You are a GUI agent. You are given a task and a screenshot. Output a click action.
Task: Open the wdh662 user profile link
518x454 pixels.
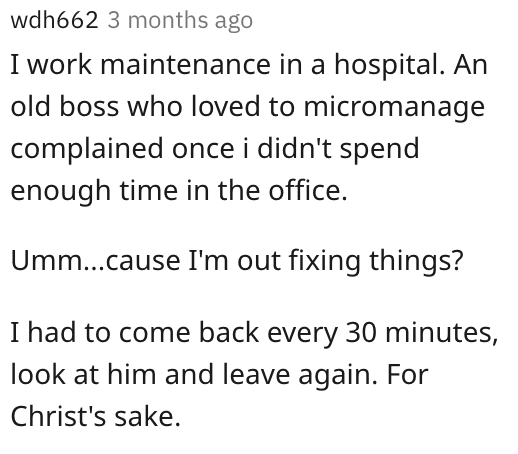[x=54, y=20]
